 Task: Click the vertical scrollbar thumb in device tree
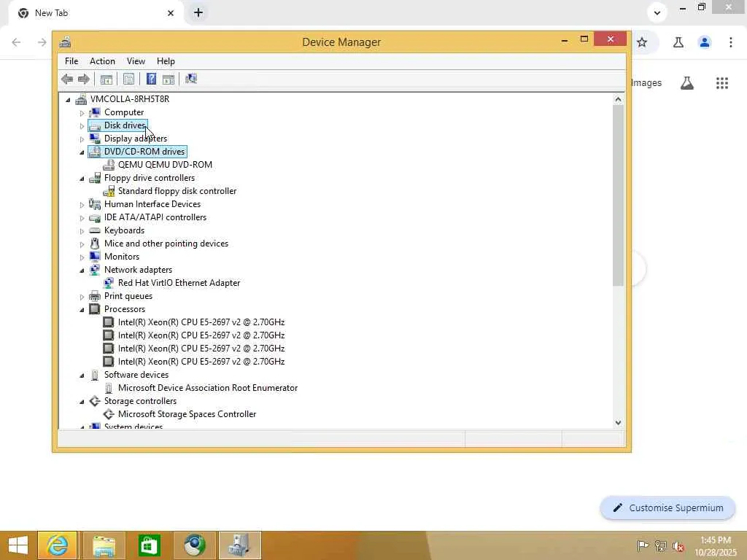pyautogui.click(x=618, y=195)
